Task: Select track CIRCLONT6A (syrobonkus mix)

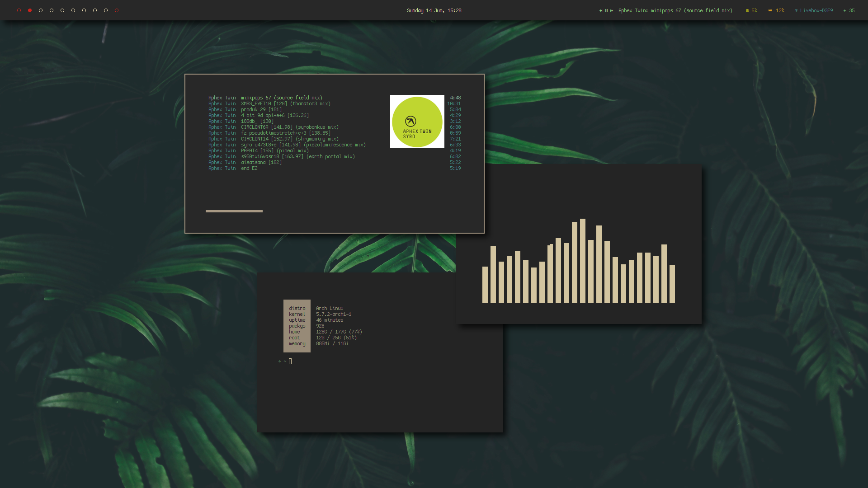Action: coord(289,127)
